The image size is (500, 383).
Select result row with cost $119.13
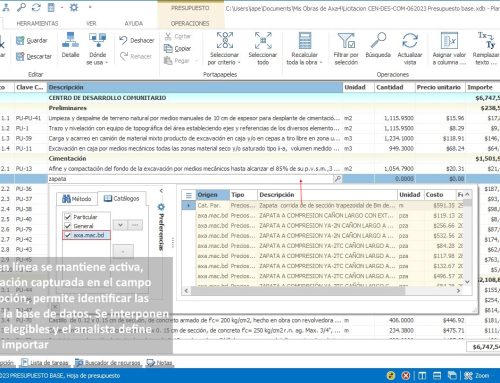pyautogui.click(x=323, y=216)
